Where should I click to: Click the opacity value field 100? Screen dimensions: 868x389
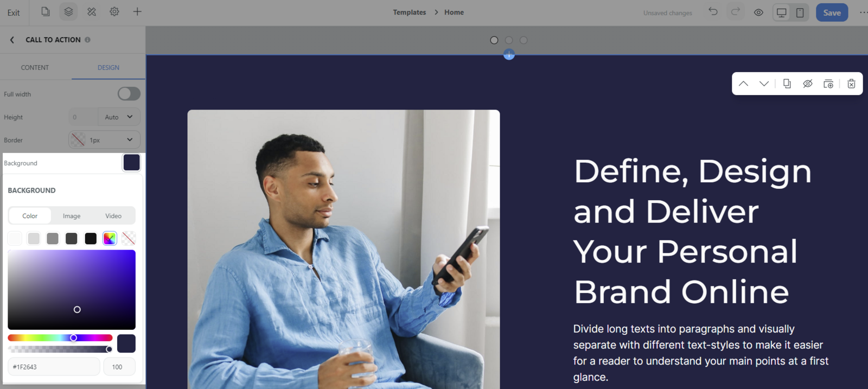119,367
